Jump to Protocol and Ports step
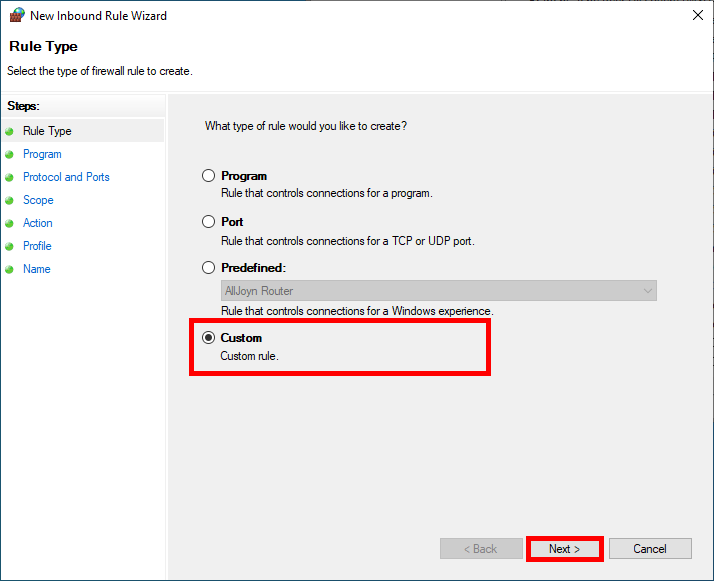The width and height of the screenshot is (714, 581). tap(66, 177)
